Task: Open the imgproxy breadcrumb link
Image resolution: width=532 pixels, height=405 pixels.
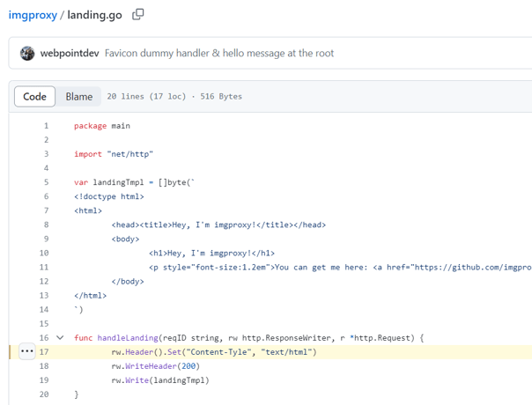Action: point(32,15)
